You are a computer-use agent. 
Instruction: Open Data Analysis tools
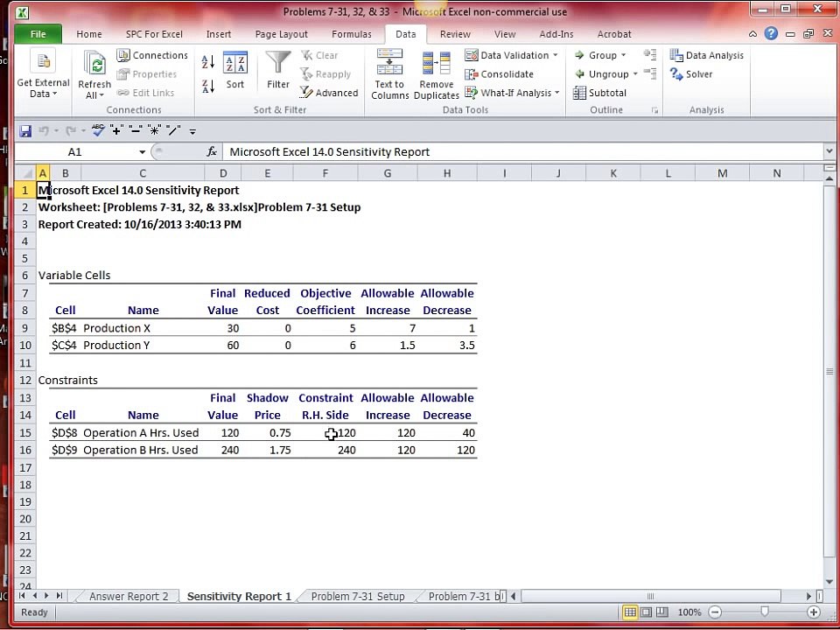[x=707, y=55]
